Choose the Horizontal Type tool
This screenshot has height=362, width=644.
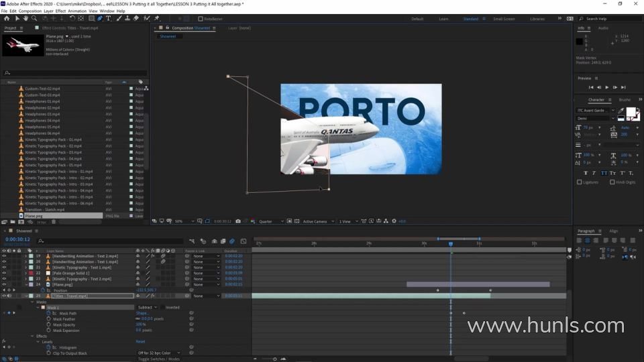tap(109, 19)
